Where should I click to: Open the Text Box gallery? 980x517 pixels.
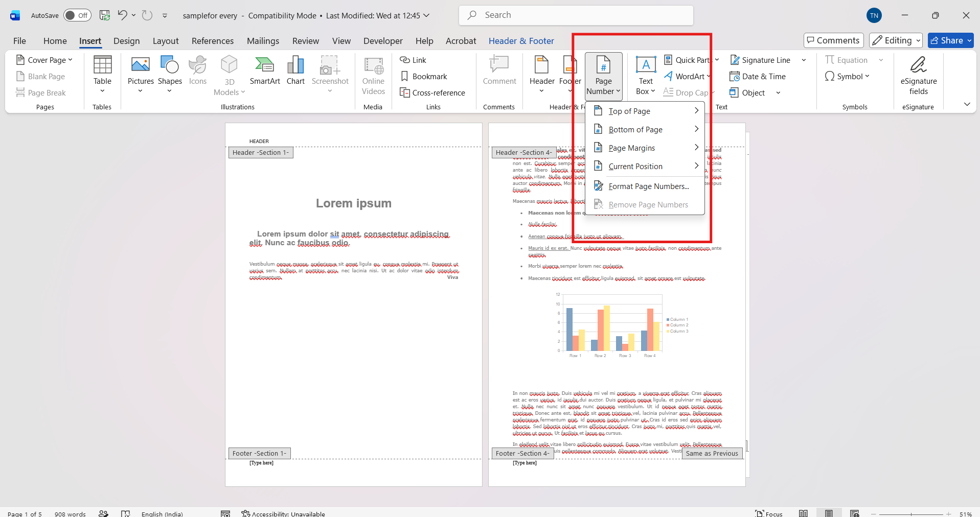click(x=646, y=75)
